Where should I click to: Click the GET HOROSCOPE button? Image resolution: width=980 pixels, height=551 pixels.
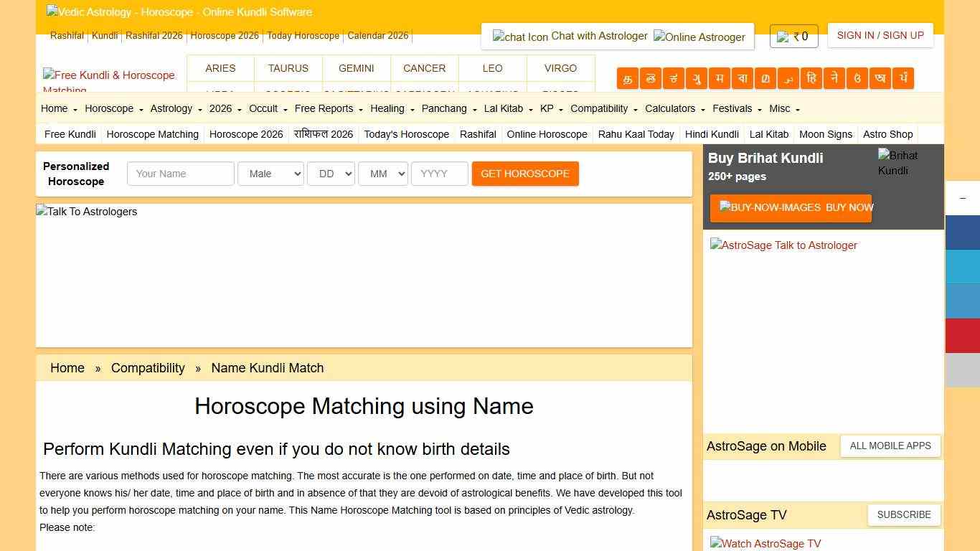click(x=525, y=174)
